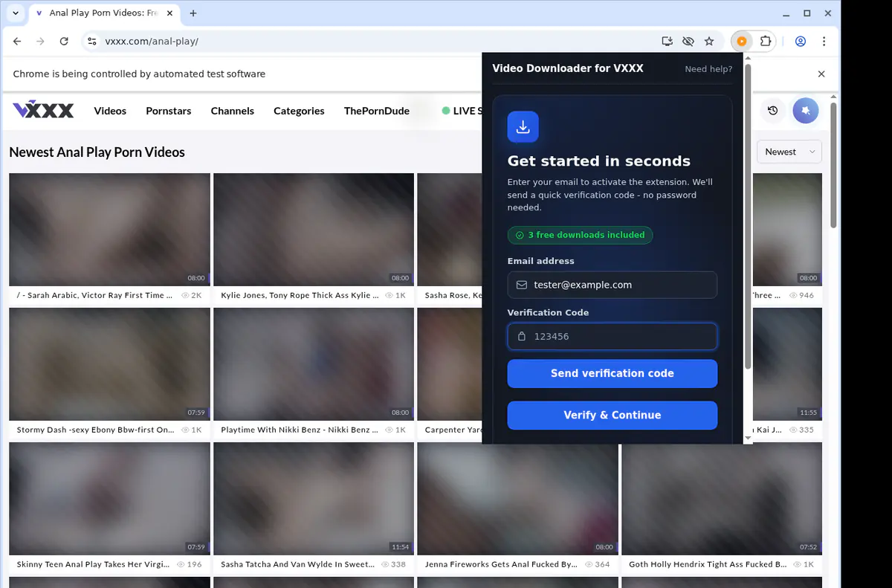This screenshot has width=892, height=588.
Task: Click Send verification code button
Action: (613, 374)
